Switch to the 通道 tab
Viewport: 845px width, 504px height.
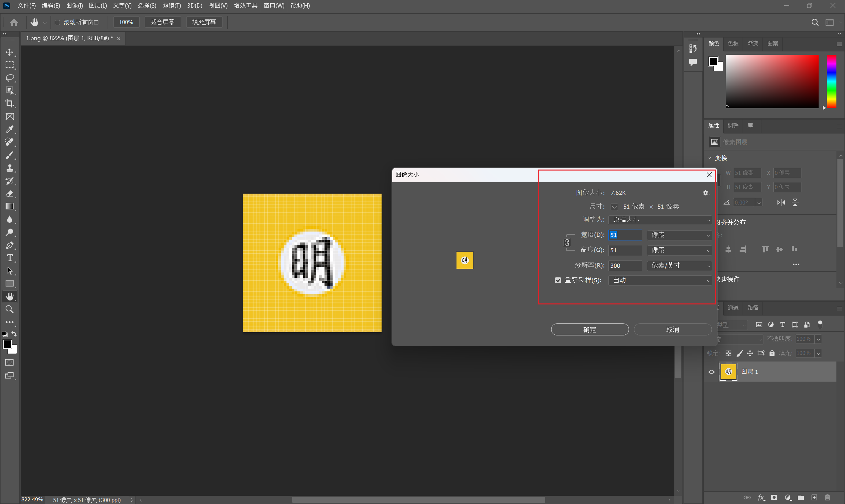tap(733, 308)
